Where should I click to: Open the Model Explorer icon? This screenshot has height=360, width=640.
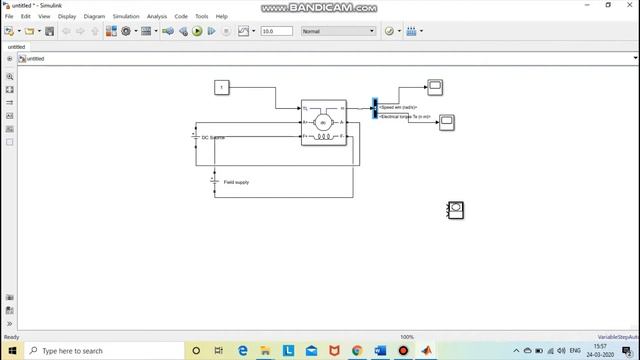[146, 31]
